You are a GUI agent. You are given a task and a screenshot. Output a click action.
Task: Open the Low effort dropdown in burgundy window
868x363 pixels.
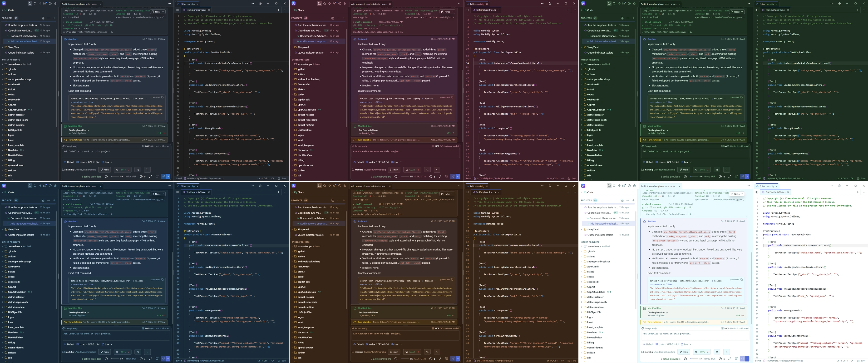(x=397, y=162)
